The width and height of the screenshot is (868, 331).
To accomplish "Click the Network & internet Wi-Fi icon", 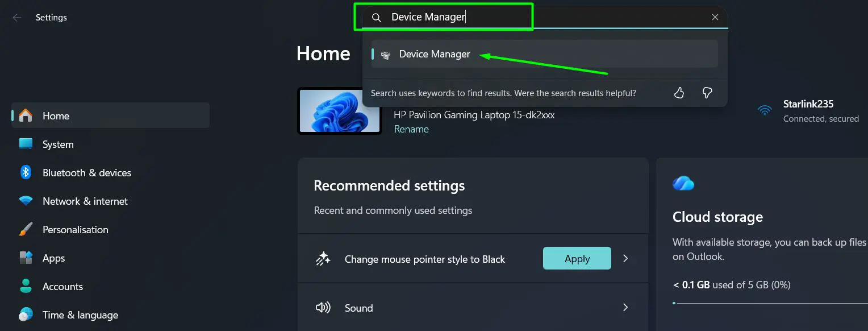I will 26,201.
